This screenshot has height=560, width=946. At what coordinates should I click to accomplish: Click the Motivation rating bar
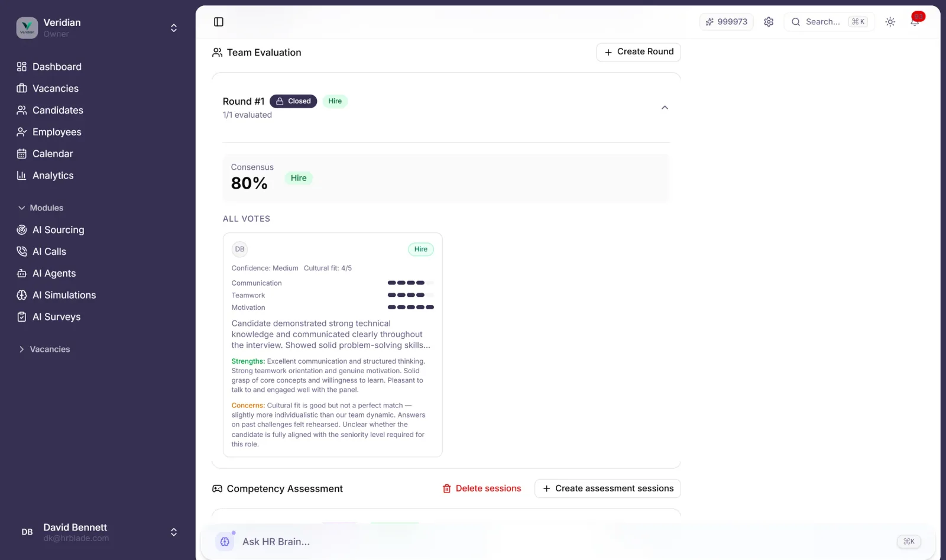(411, 307)
